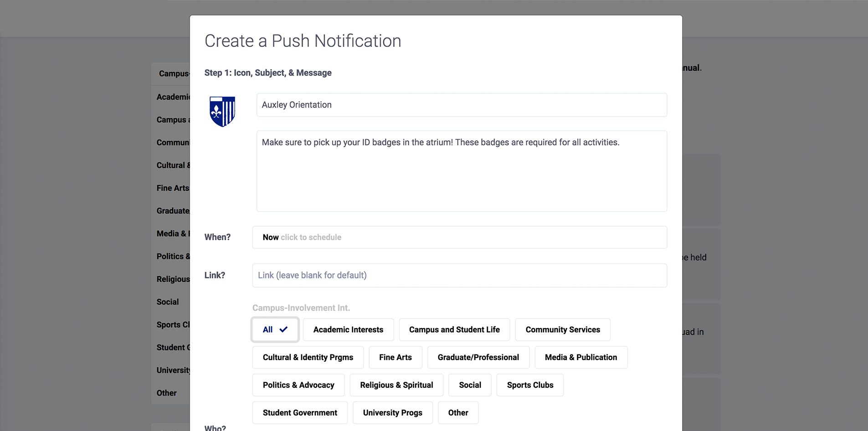Open the Now click to schedule picker
The image size is (868, 431).
(x=459, y=237)
